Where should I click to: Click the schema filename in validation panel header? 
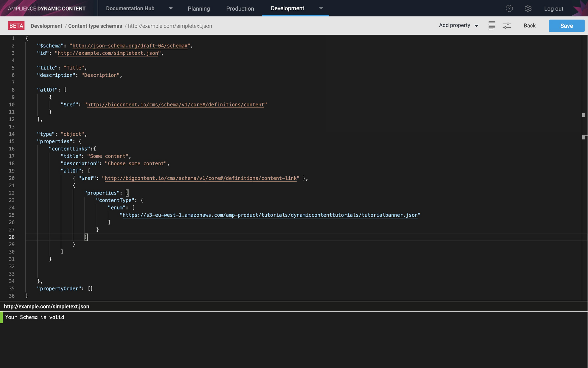(x=47, y=307)
